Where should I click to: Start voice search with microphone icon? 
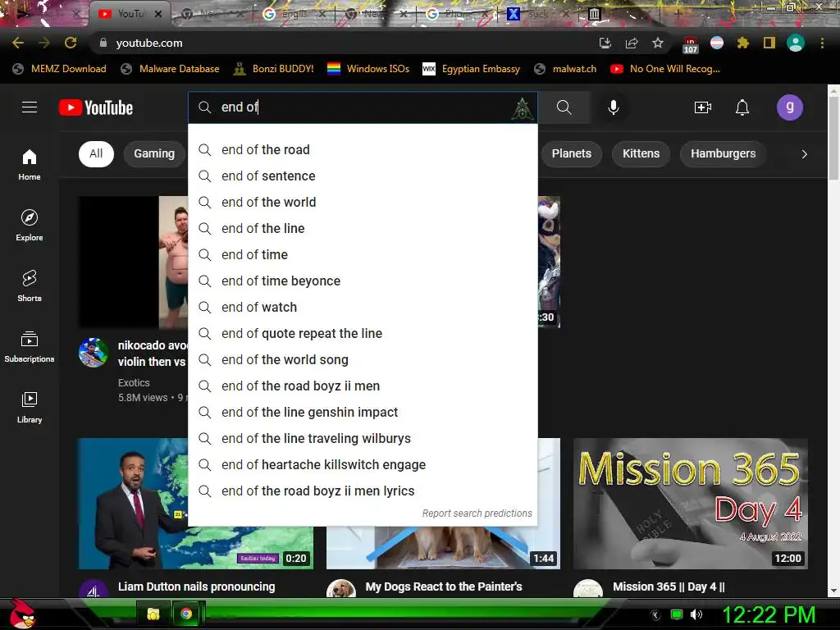pos(614,107)
